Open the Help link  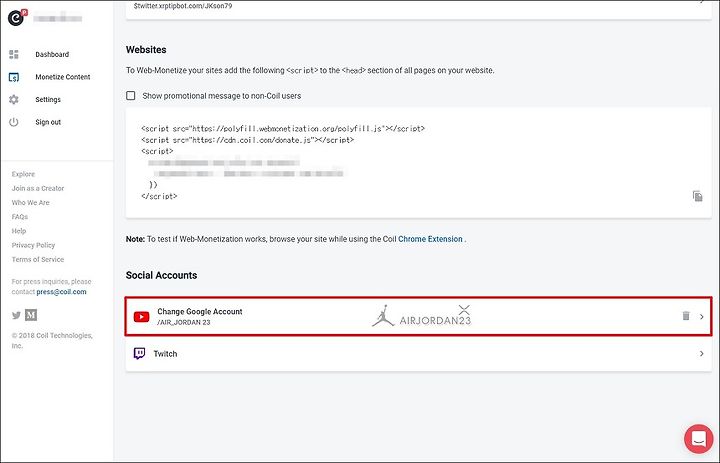[x=19, y=231]
